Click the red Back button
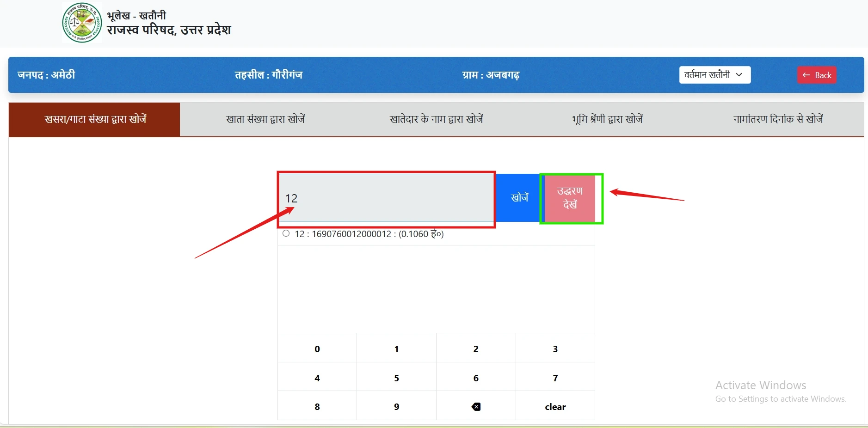 pyautogui.click(x=817, y=75)
